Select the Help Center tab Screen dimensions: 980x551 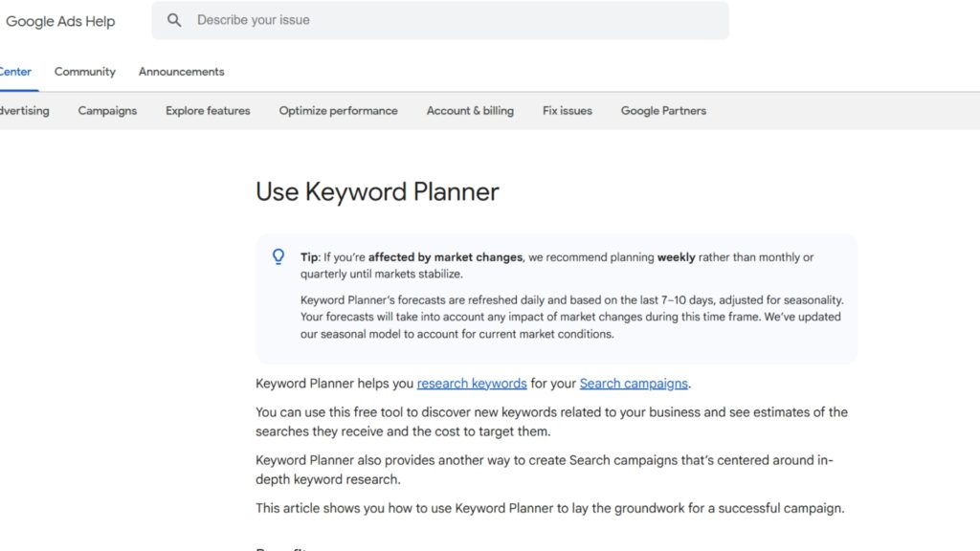click(14, 71)
